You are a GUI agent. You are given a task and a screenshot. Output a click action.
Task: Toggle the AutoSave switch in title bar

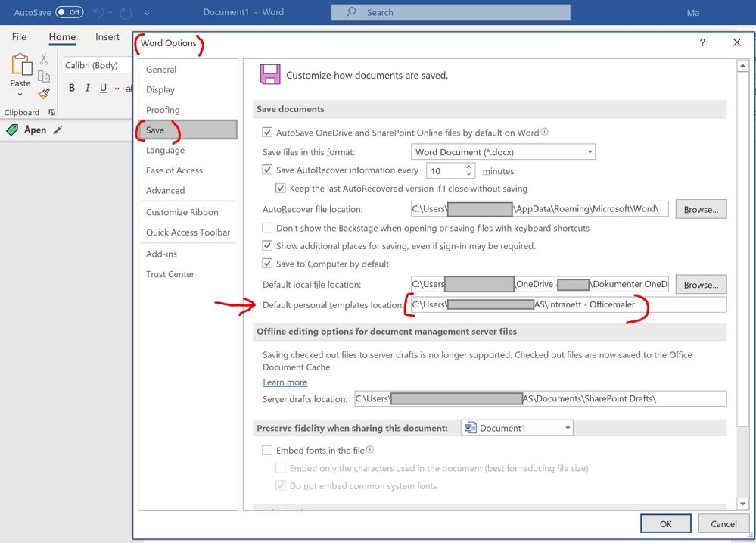point(70,12)
